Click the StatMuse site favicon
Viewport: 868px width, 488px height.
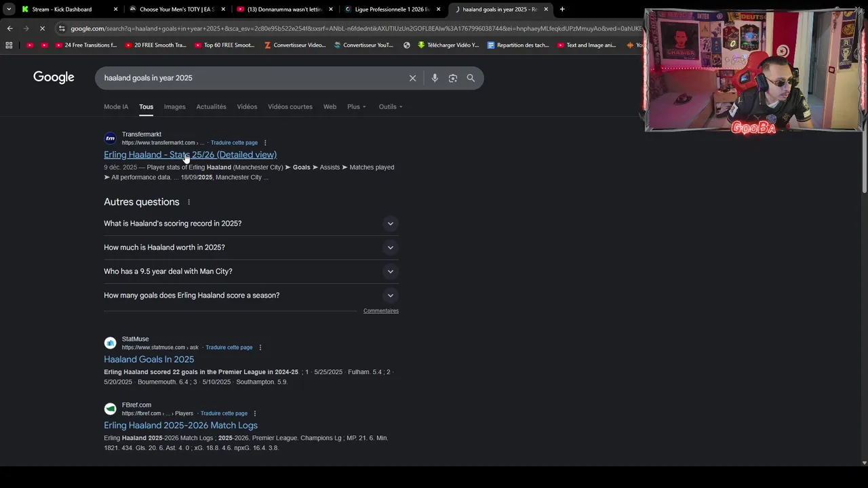(x=110, y=343)
